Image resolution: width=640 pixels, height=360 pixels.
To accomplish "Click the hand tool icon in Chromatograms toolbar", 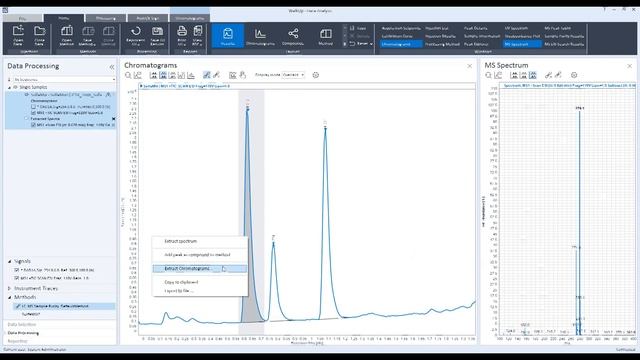I will (243, 75).
